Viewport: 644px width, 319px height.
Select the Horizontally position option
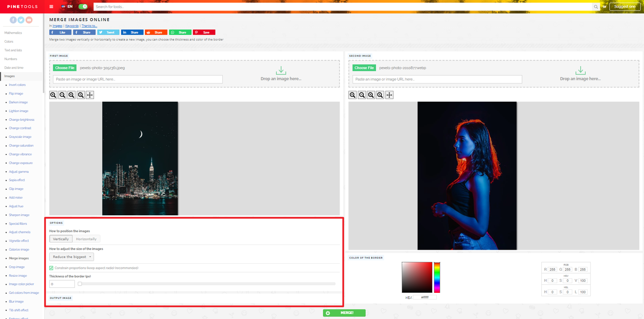pos(87,239)
